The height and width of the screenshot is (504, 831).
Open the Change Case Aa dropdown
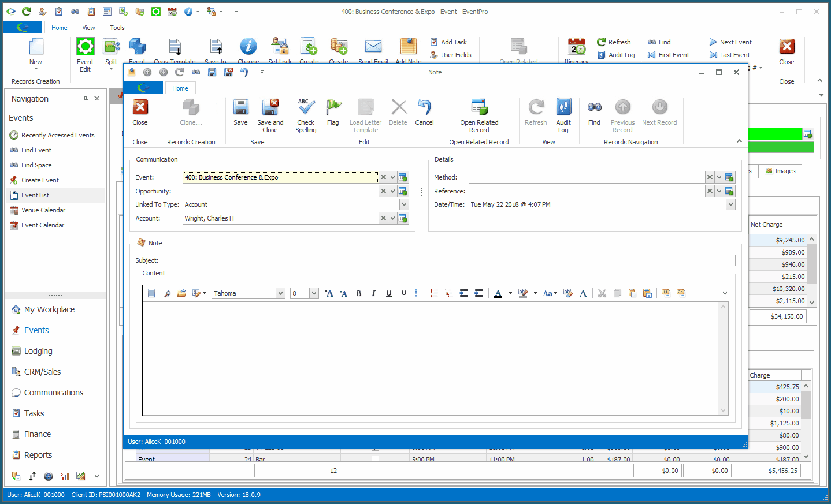click(x=550, y=293)
